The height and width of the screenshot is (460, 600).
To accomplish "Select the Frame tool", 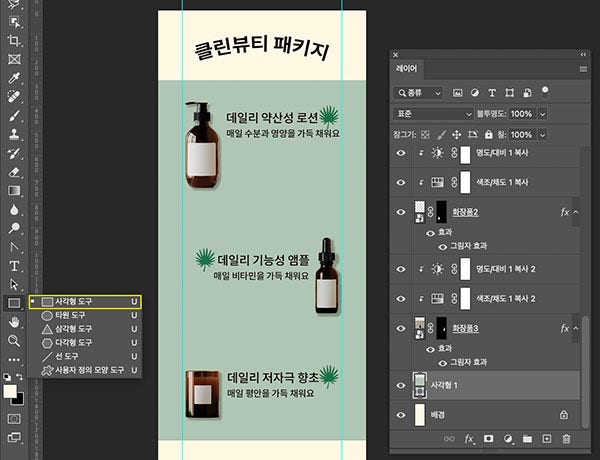I will (x=14, y=59).
